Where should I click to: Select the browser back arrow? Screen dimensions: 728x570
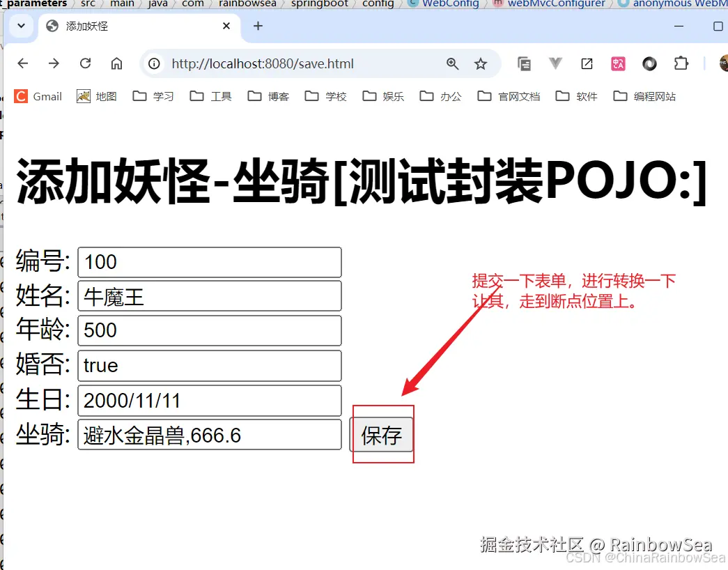22,63
